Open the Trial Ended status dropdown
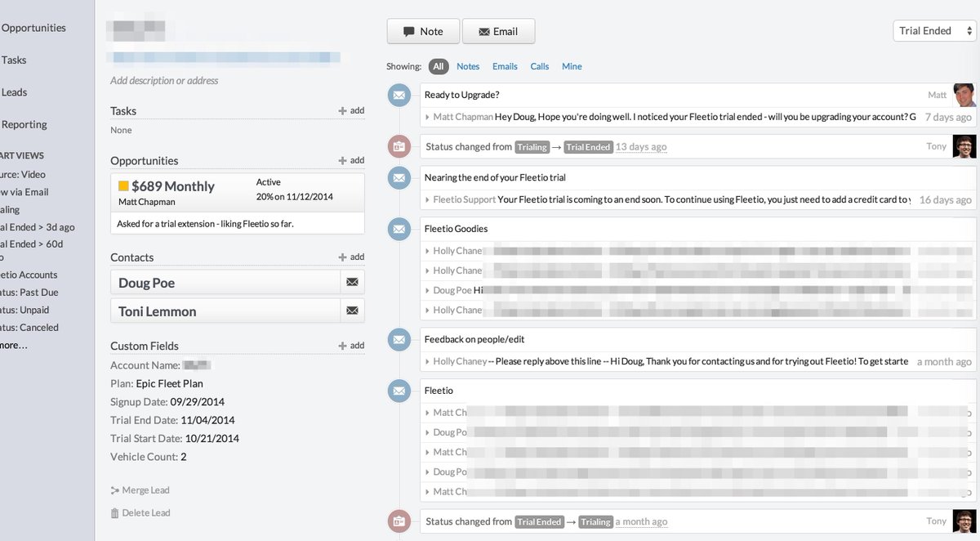Image resolution: width=980 pixels, height=541 pixels. (934, 31)
